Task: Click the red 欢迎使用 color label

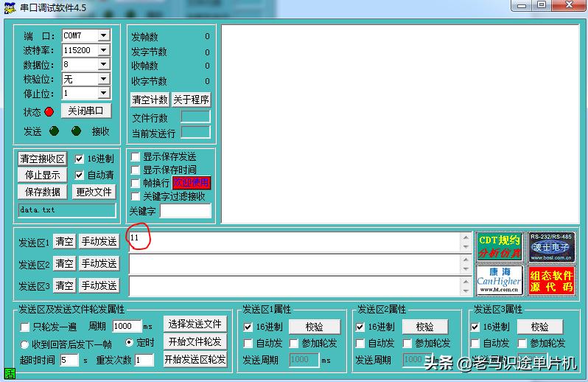Action: tap(192, 182)
